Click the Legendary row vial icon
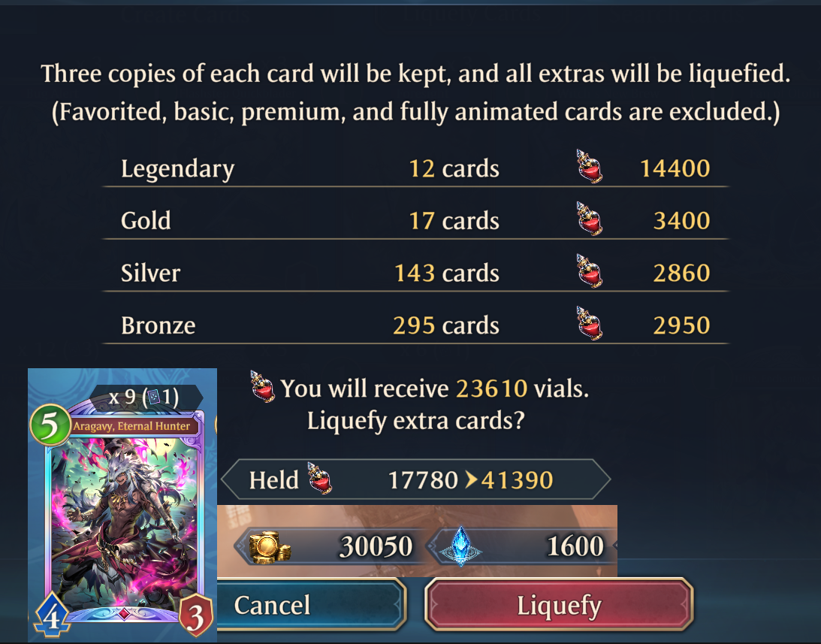 coord(589,167)
